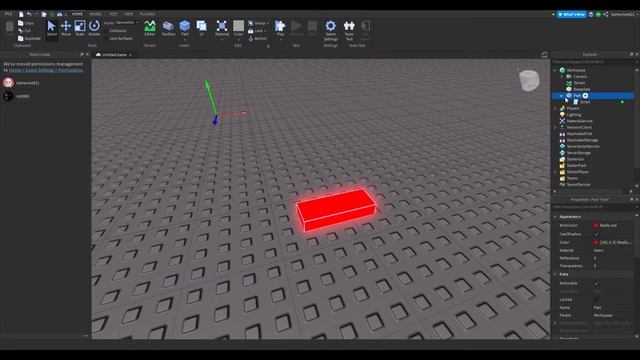Open the What's New button

point(571,14)
